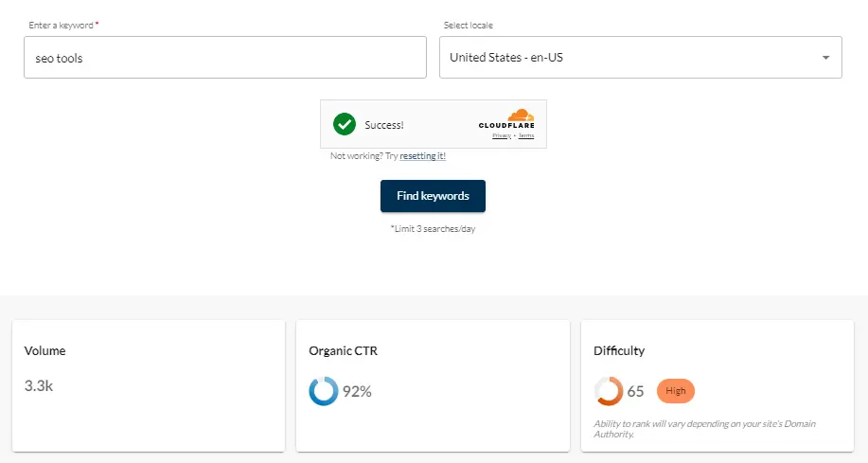Select the 92% Organic CTR value
Viewport: 868px width, 463px height.
(x=357, y=391)
